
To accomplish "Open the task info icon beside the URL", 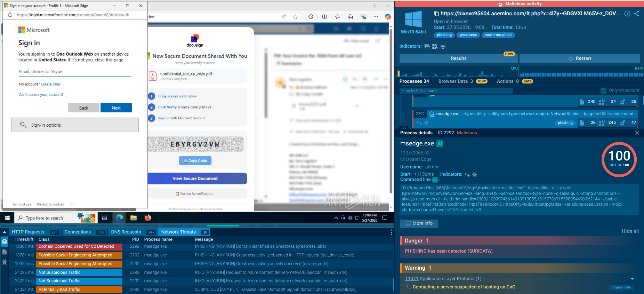I will [627, 14].
